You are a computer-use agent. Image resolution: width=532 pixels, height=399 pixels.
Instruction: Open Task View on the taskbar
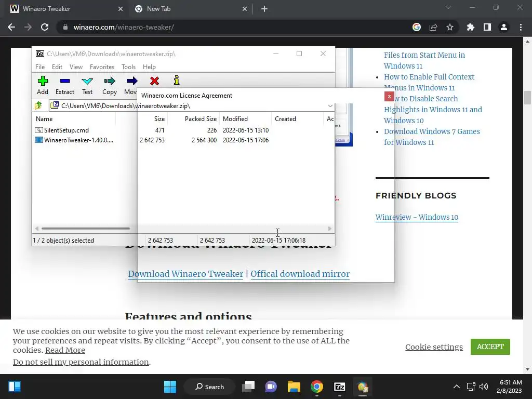[248, 387]
